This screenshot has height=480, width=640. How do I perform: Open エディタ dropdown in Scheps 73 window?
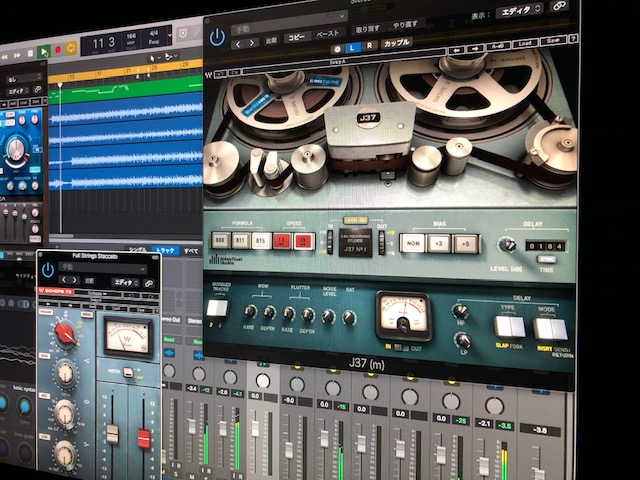(x=126, y=282)
